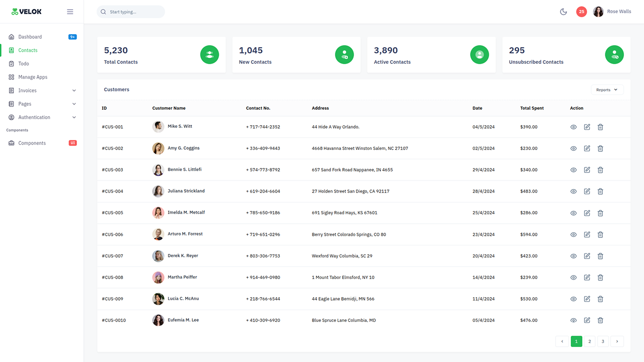Image resolution: width=644 pixels, height=362 pixels.
Task: Show details for Martha Peiffer with eye icon
Action: point(574,277)
